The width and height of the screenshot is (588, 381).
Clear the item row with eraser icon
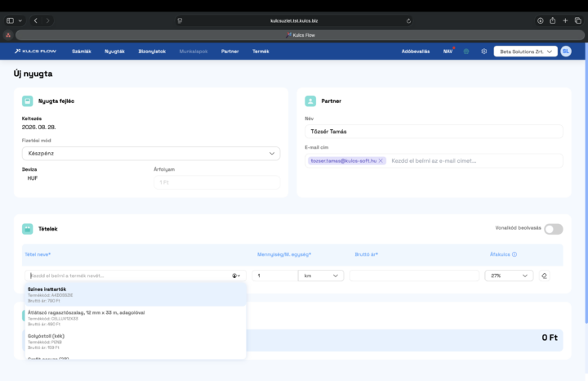pyautogui.click(x=544, y=276)
